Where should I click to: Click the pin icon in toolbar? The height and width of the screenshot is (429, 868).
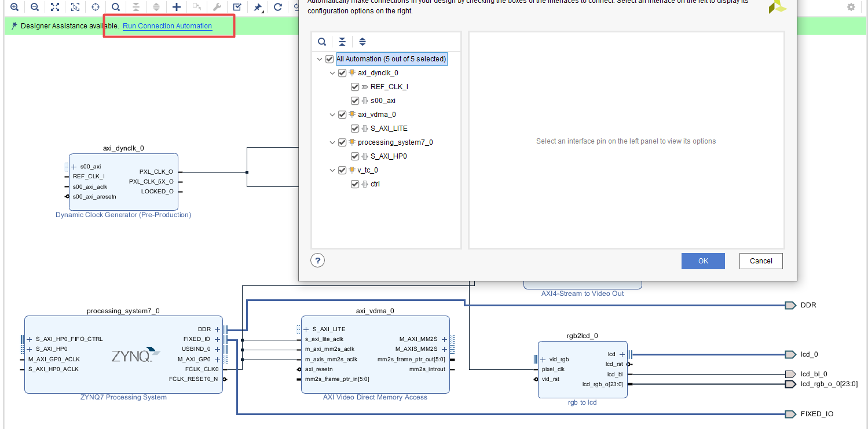click(258, 7)
